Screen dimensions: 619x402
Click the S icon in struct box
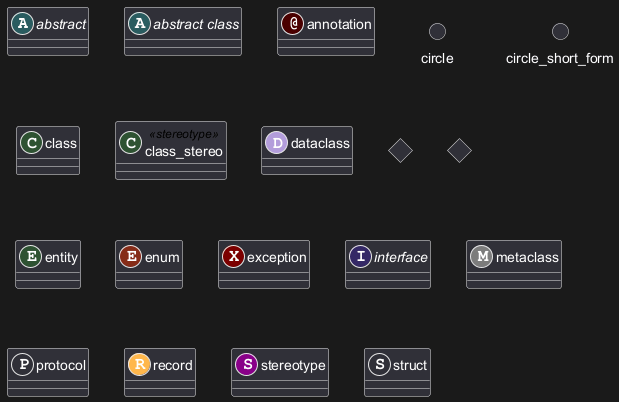pyautogui.click(x=379, y=365)
